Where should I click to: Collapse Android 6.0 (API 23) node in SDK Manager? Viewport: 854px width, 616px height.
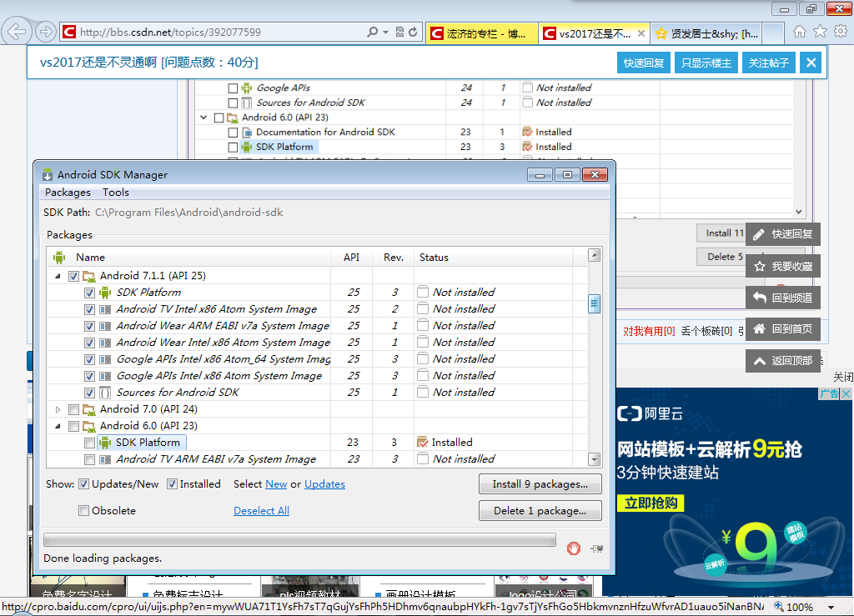point(58,426)
